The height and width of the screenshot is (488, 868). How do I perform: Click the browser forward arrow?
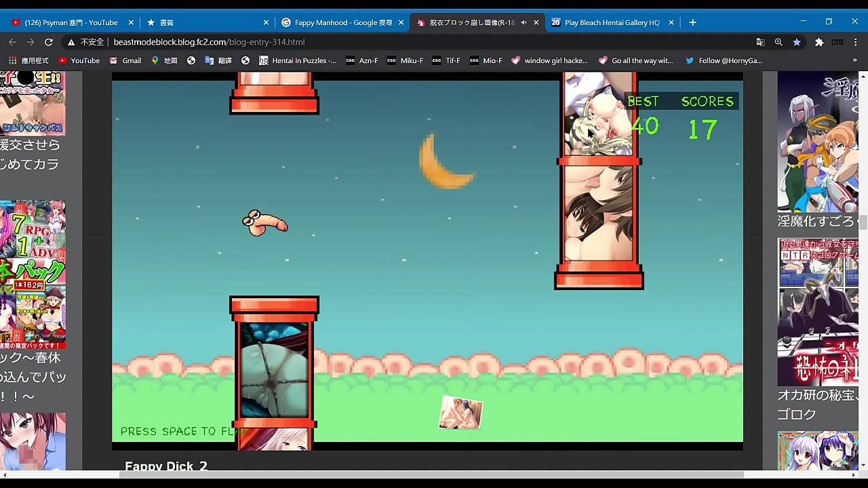coord(31,42)
